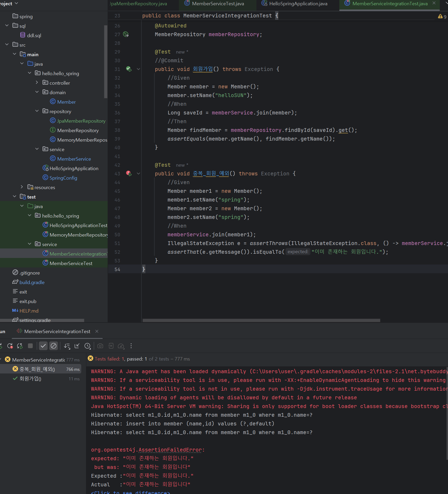Collapse the main folder

[x=15, y=54]
